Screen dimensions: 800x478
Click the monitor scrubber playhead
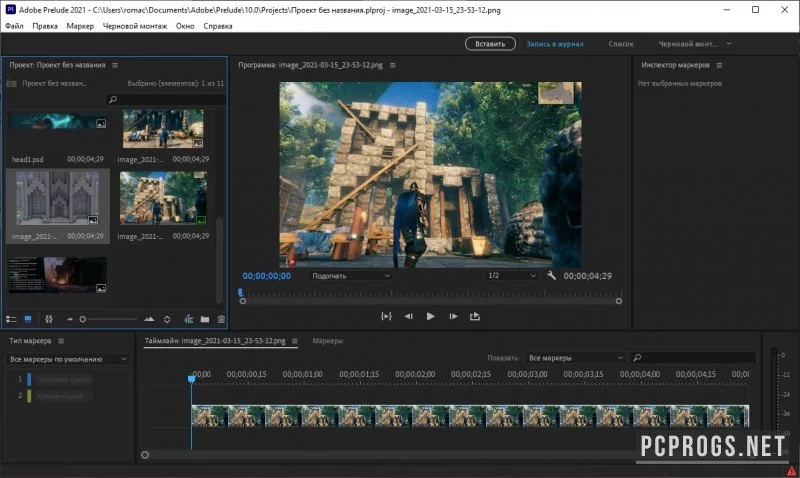click(x=240, y=293)
